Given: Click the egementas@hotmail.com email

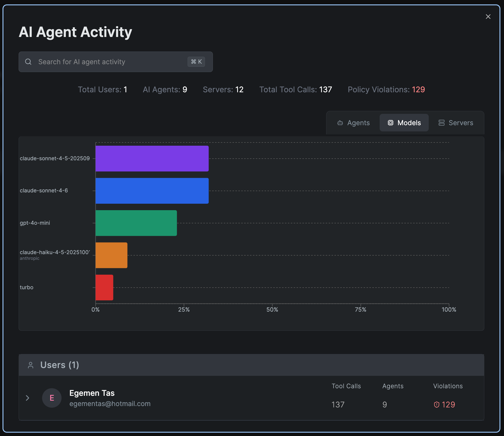Looking at the screenshot, I should pos(110,404).
